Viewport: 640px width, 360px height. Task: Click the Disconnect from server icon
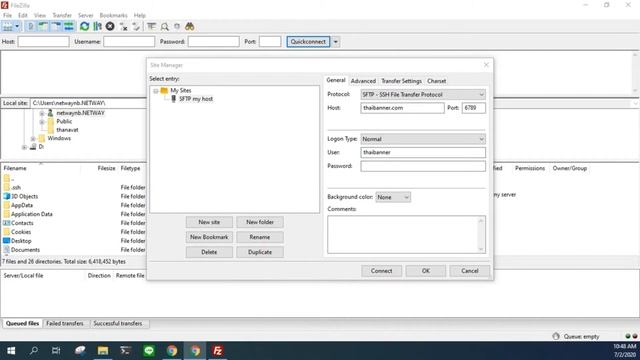123,27
